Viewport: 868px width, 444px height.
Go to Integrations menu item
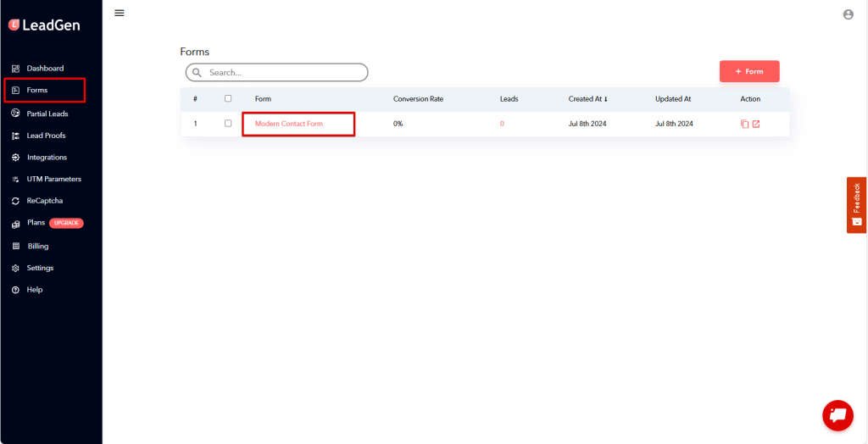46,158
